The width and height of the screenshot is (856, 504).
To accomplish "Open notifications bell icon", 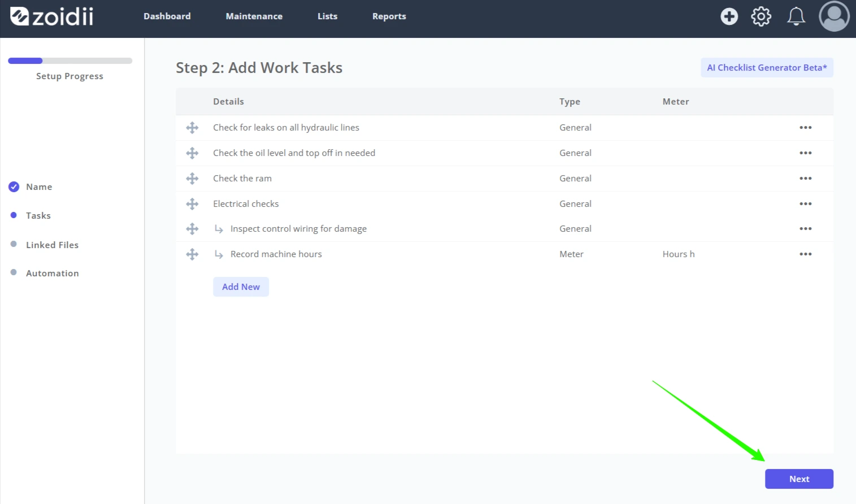I will click(796, 16).
